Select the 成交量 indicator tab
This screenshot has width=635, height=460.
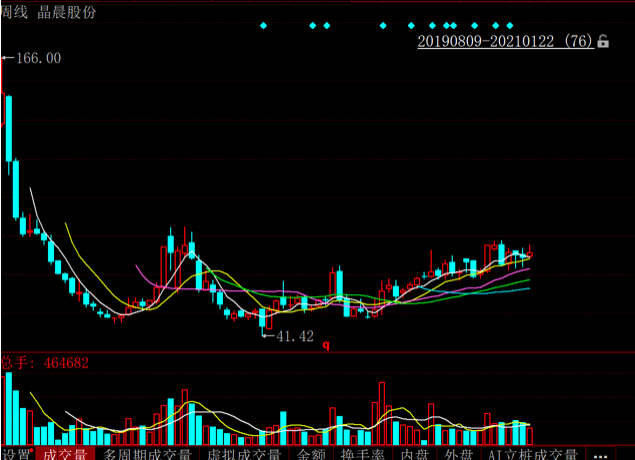65,454
